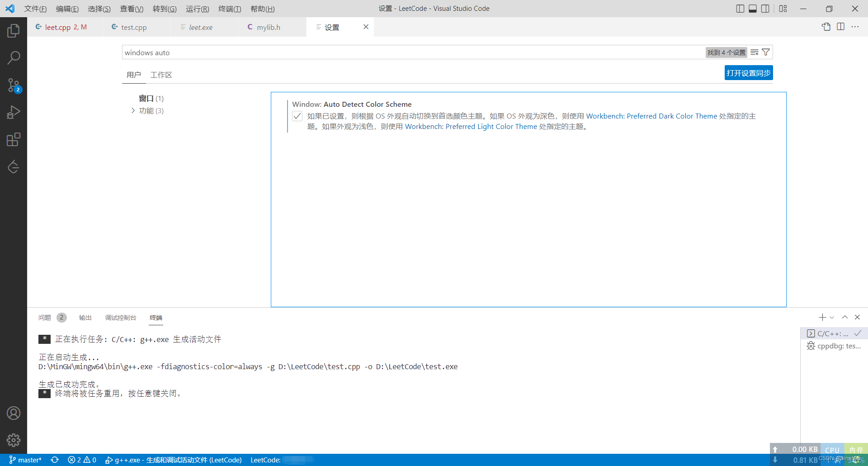Open the 输出 panel tab

(85, 318)
